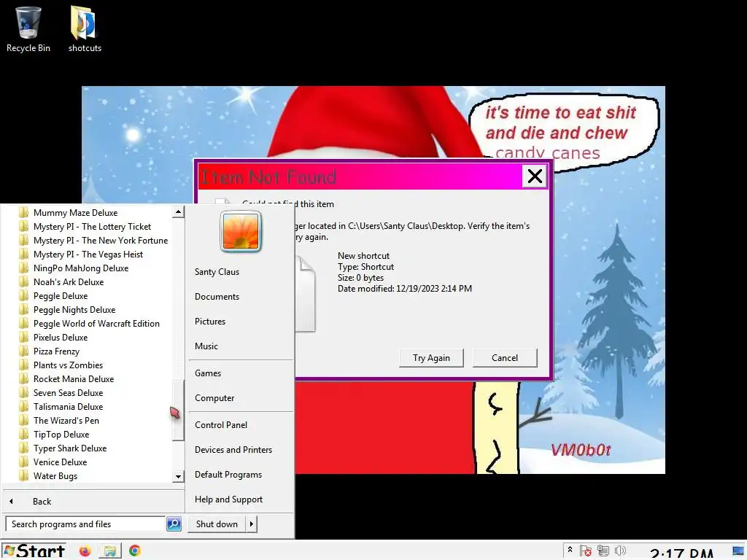The width and height of the screenshot is (747, 560).
Task: Open the Typer Shark Deluxe folder
Action: coord(63,448)
